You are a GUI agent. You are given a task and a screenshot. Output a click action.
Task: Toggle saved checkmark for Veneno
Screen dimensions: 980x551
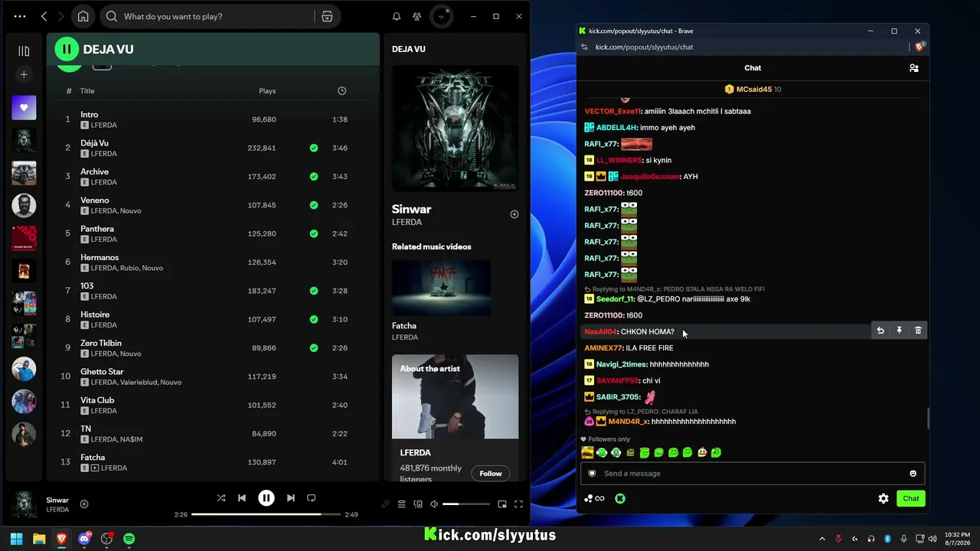coord(314,205)
